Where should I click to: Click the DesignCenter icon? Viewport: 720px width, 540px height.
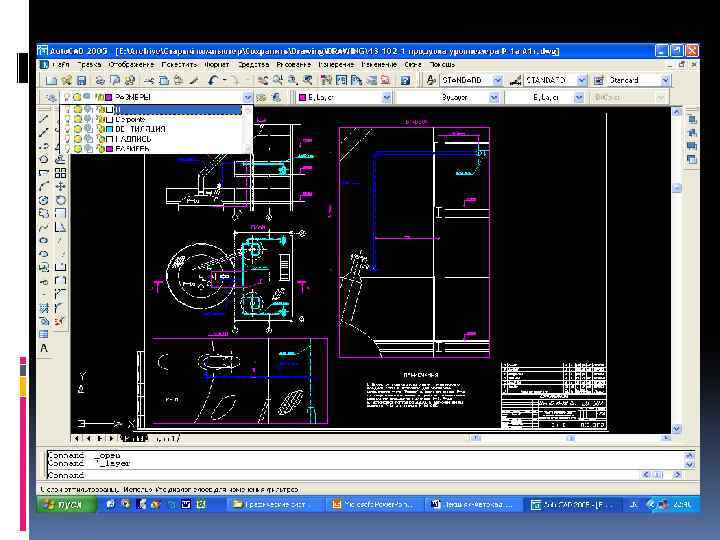[x=341, y=81]
